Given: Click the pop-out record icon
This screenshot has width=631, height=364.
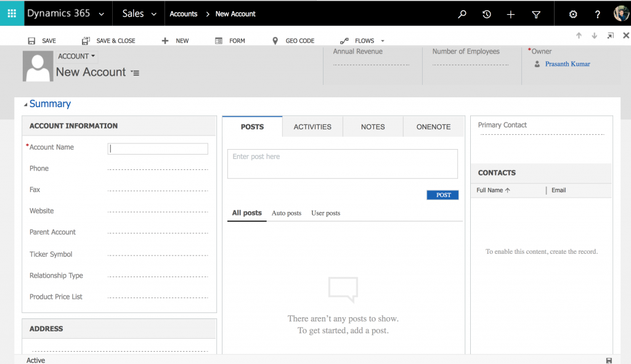Looking at the screenshot, I should coord(611,36).
